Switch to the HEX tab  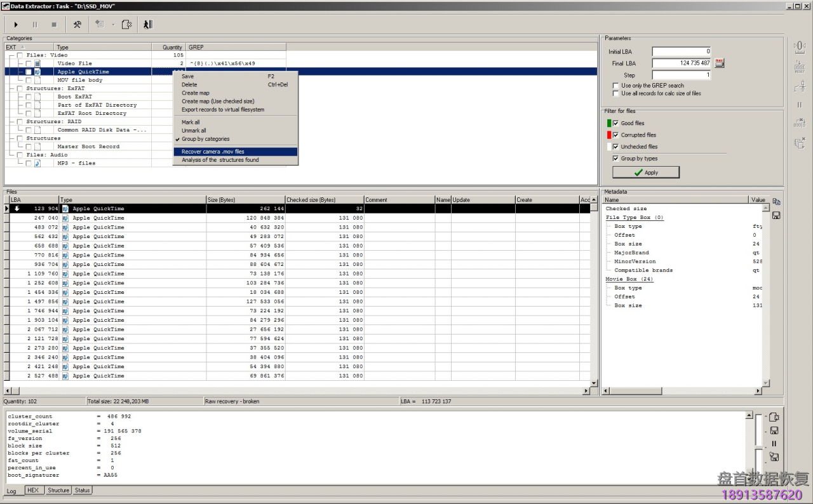[x=32, y=490]
